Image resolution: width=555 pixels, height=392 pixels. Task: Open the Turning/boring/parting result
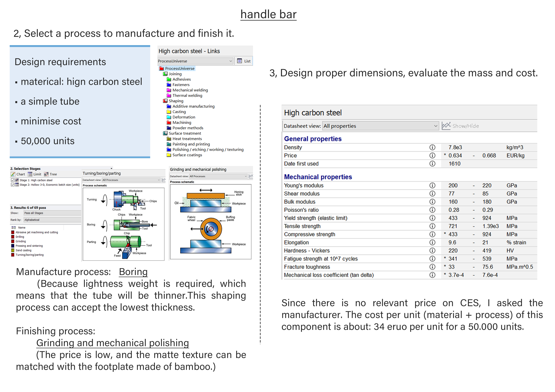click(29, 255)
